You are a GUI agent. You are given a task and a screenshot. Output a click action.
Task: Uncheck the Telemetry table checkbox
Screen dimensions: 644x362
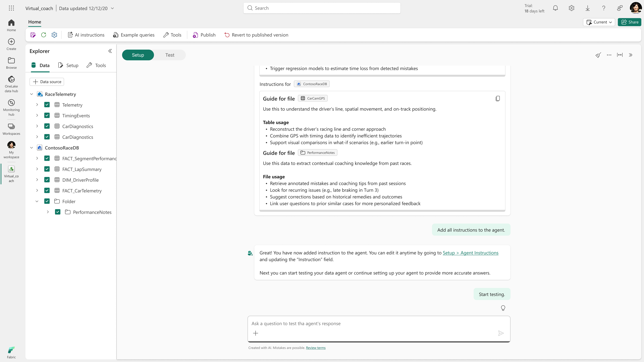[x=47, y=105]
